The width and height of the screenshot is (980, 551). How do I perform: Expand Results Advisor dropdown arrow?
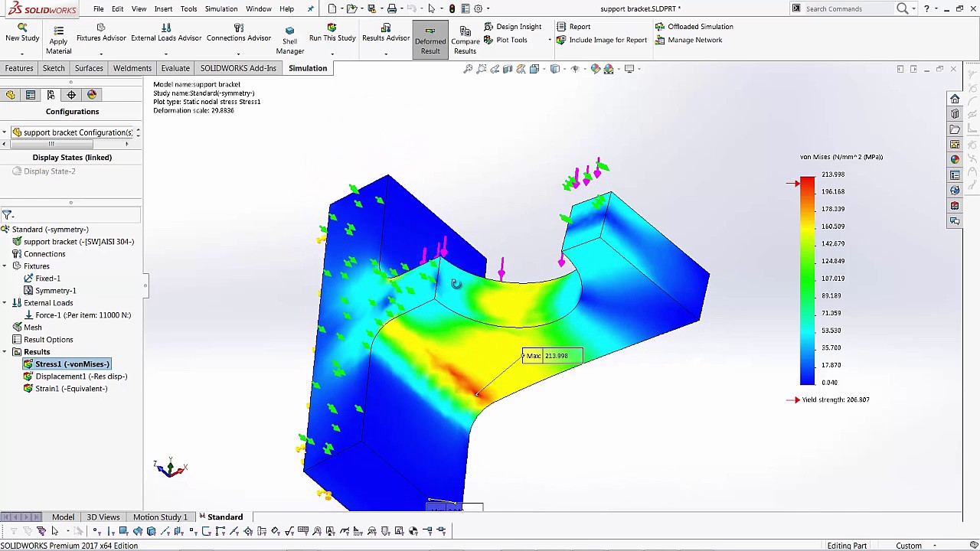[x=386, y=53]
